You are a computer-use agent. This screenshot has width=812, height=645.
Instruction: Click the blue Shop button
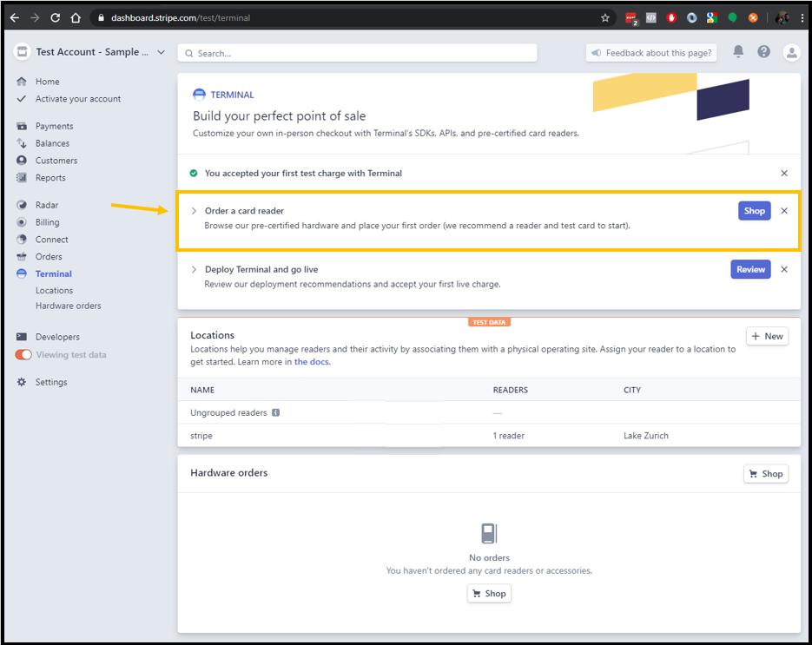click(x=754, y=211)
